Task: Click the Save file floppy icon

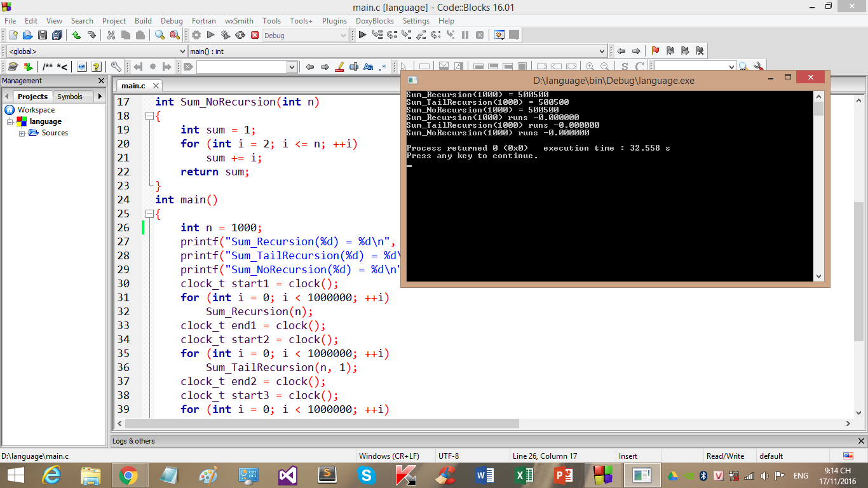Action: [x=43, y=36]
